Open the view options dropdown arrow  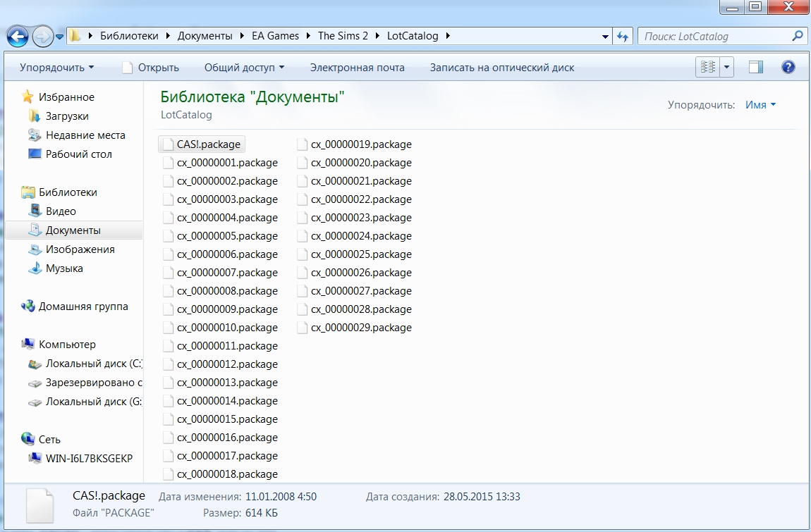pyautogui.click(x=726, y=68)
